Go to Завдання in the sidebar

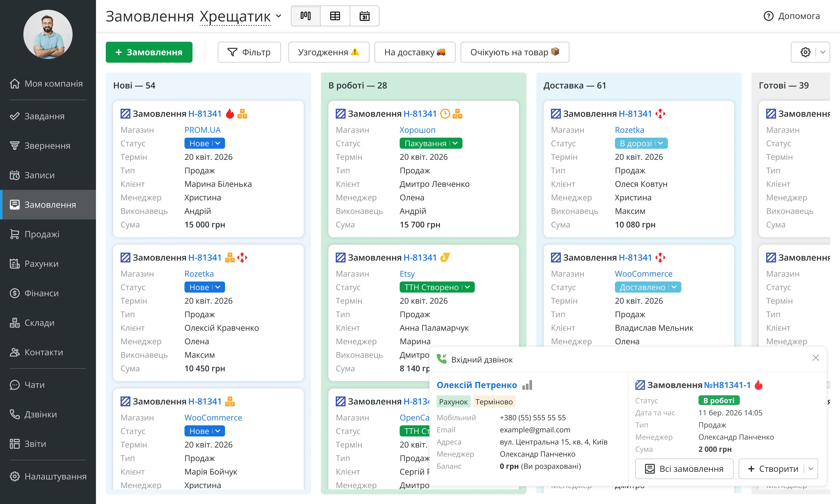pos(48,116)
